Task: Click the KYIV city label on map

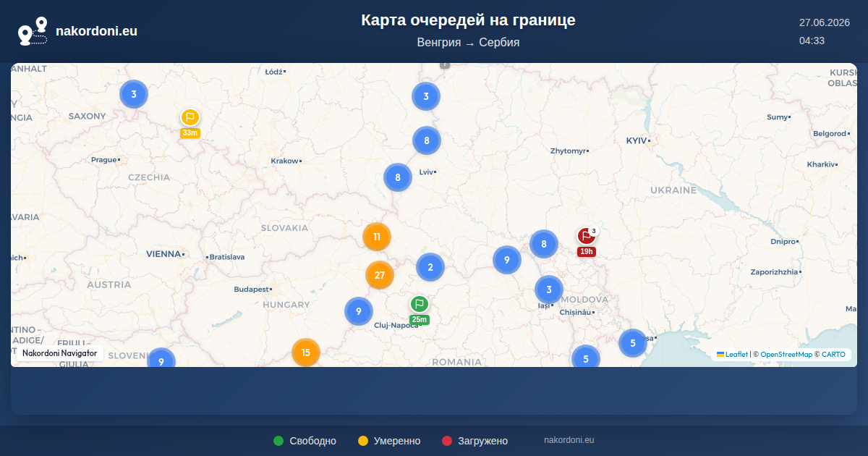Action: click(x=637, y=140)
